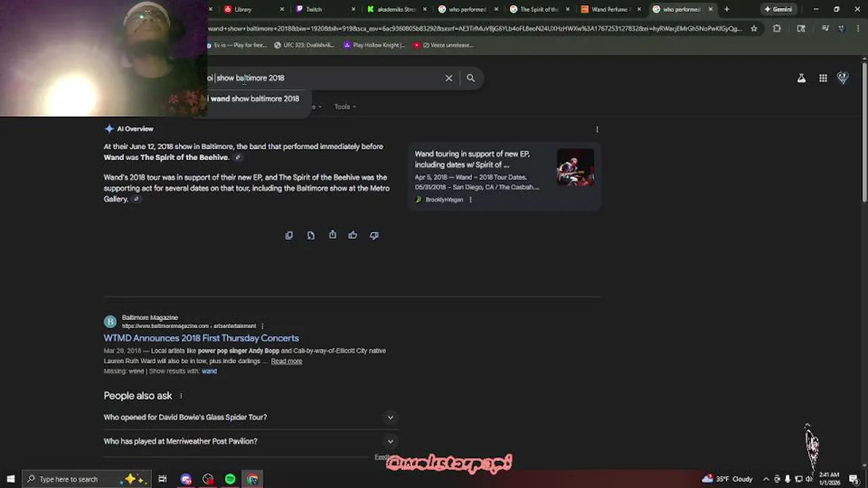Click the magnifier search button
Screen dimensions: 868x488
(x=471, y=78)
